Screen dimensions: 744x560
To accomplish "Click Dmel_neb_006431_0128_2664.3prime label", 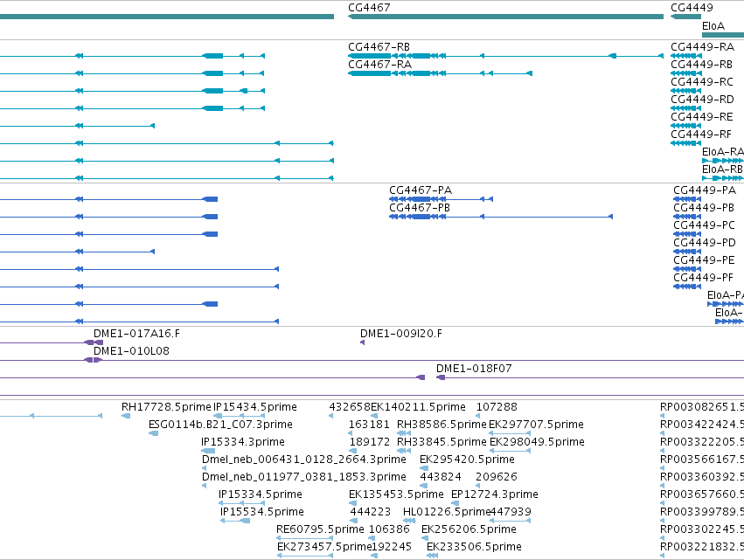I will pos(304,460).
